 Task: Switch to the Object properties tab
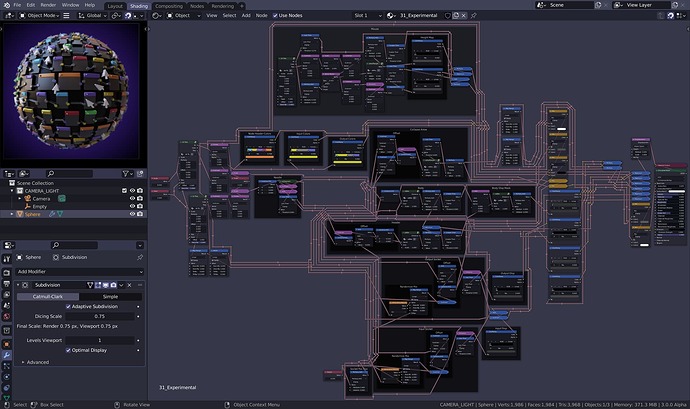7,344
